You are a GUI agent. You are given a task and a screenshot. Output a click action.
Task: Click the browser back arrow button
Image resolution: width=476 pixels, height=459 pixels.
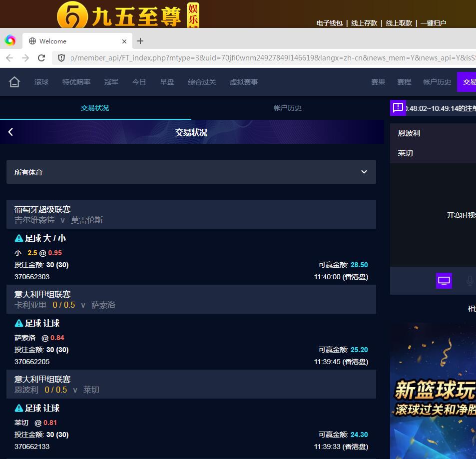(x=9, y=58)
